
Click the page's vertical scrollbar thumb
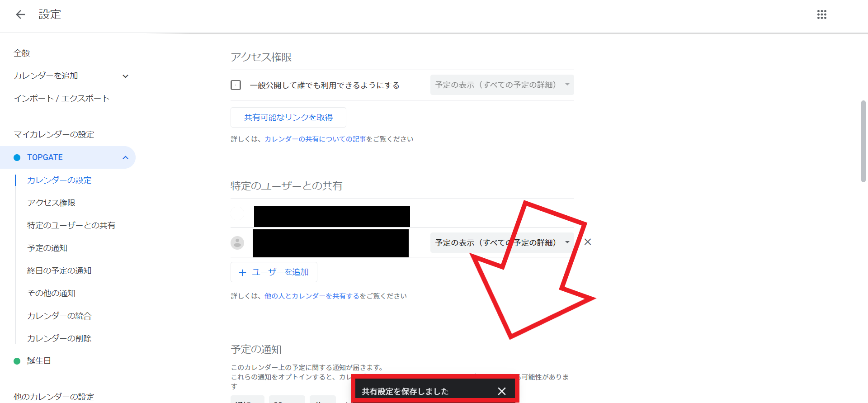(863, 141)
